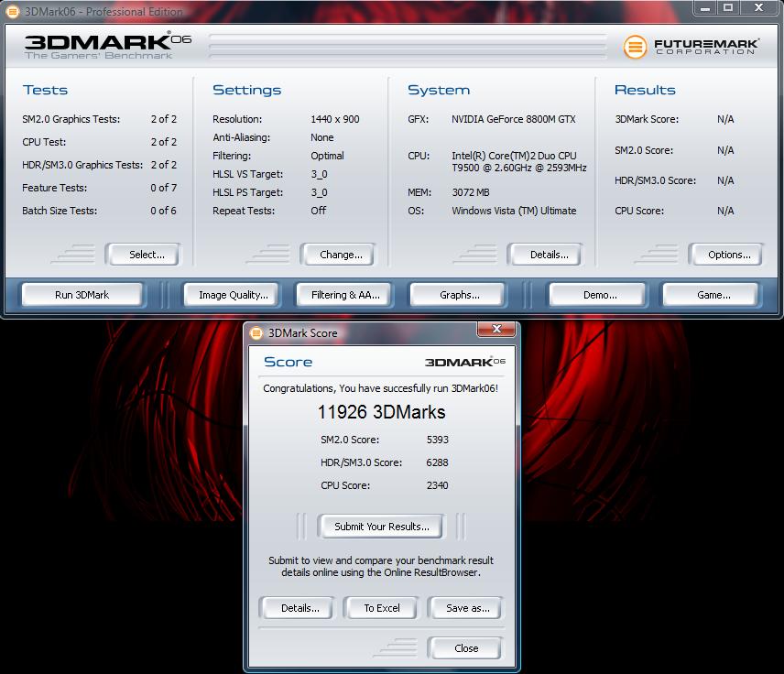This screenshot has width=784, height=674.
Task: Minimize the 3DMark06 main window
Action: click(705, 7)
